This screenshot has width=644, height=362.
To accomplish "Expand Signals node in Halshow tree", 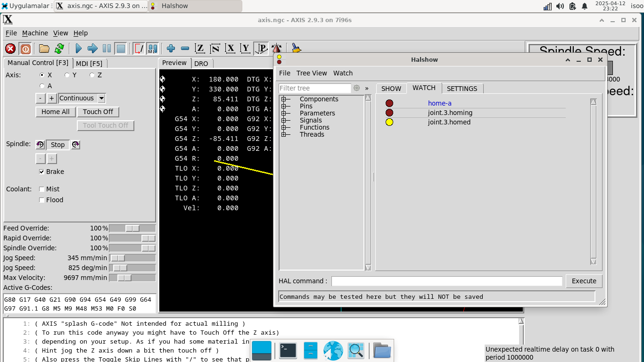I will (284, 120).
